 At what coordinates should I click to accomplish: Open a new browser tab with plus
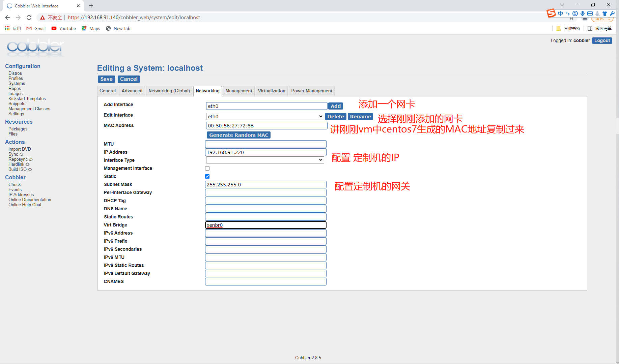click(91, 6)
